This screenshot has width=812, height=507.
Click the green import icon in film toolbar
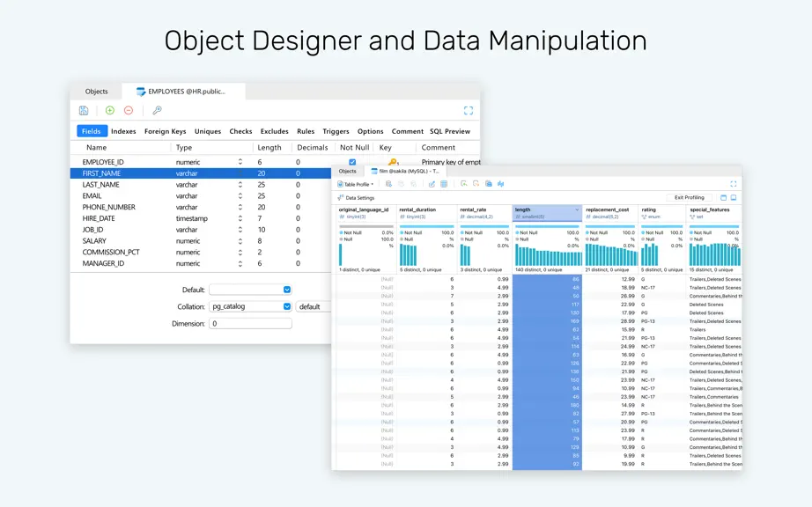click(463, 184)
